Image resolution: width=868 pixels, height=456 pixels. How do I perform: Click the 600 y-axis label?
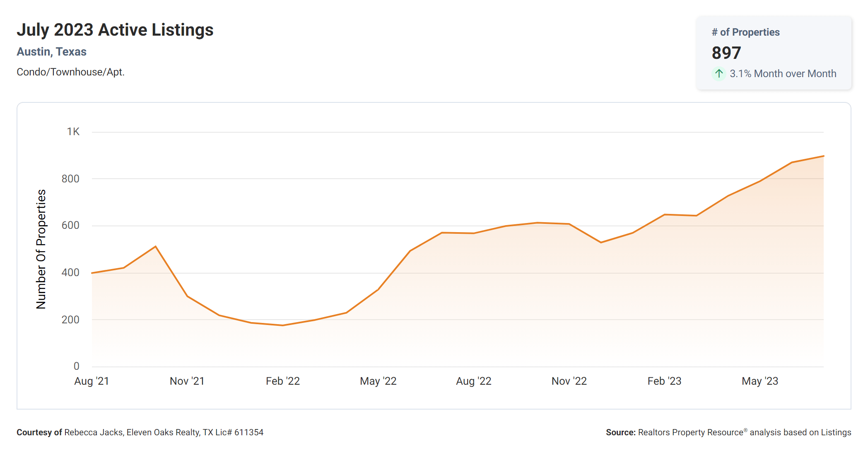point(70,226)
